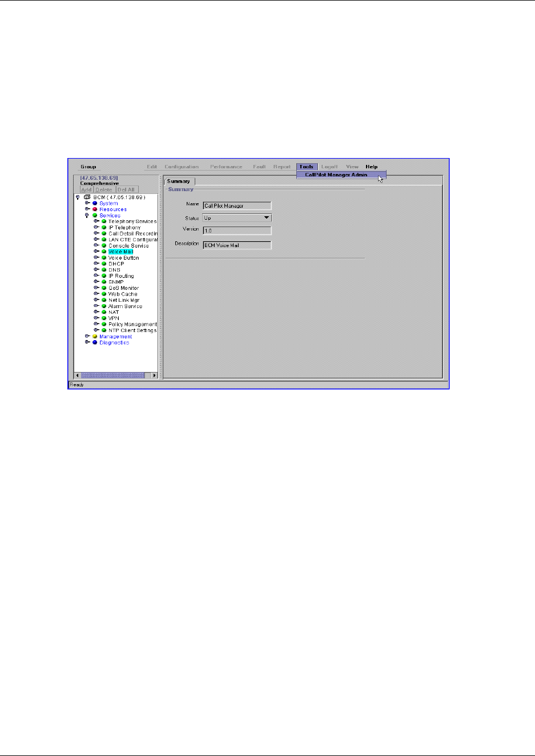Collapse the BCM root tree node

click(x=78, y=197)
